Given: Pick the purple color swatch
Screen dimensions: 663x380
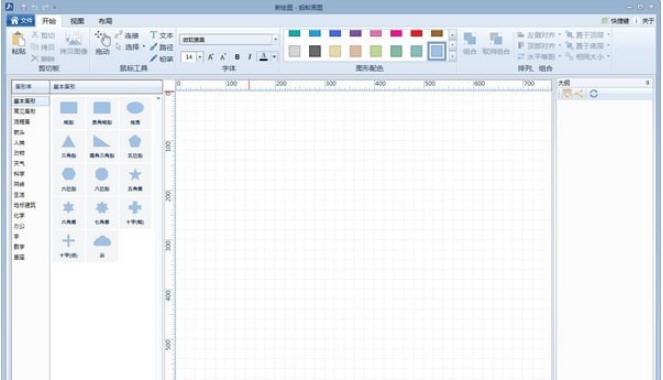Looking at the screenshot, I should coord(356,33).
